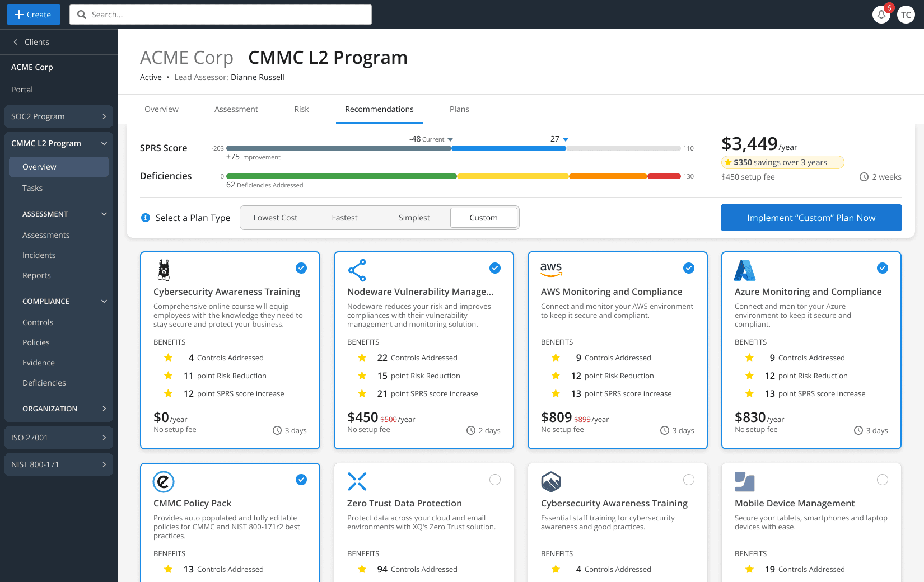Image resolution: width=924 pixels, height=582 pixels.
Task: Open the Recommendations tab
Action: [x=379, y=109]
